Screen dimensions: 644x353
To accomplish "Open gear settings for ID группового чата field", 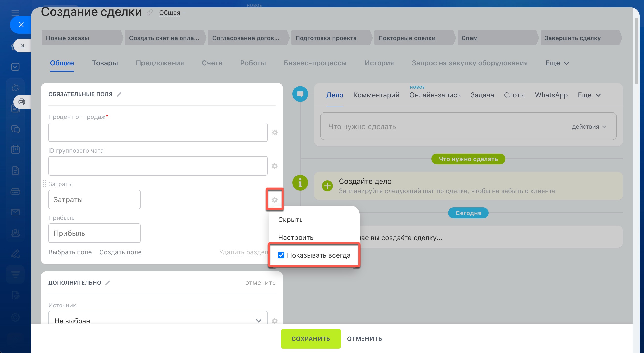I will click(x=275, y=166).
